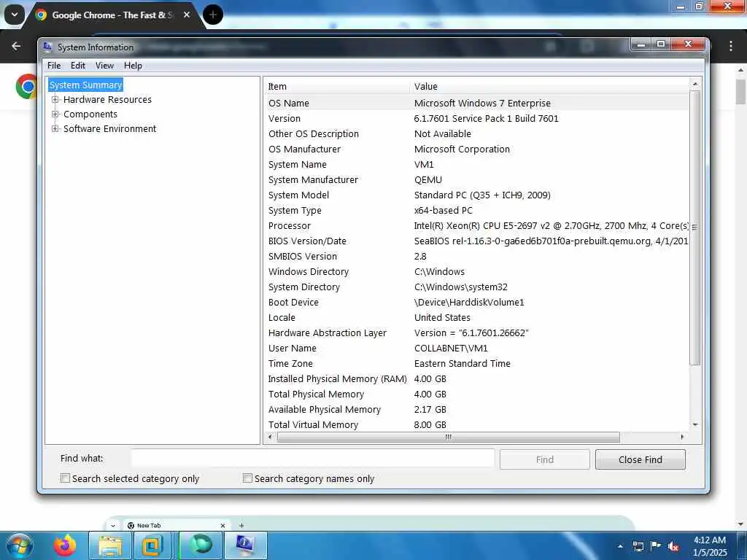Click the muted volume tray icon
Viewport: 747px width, 560px height.
pos(673,546)
